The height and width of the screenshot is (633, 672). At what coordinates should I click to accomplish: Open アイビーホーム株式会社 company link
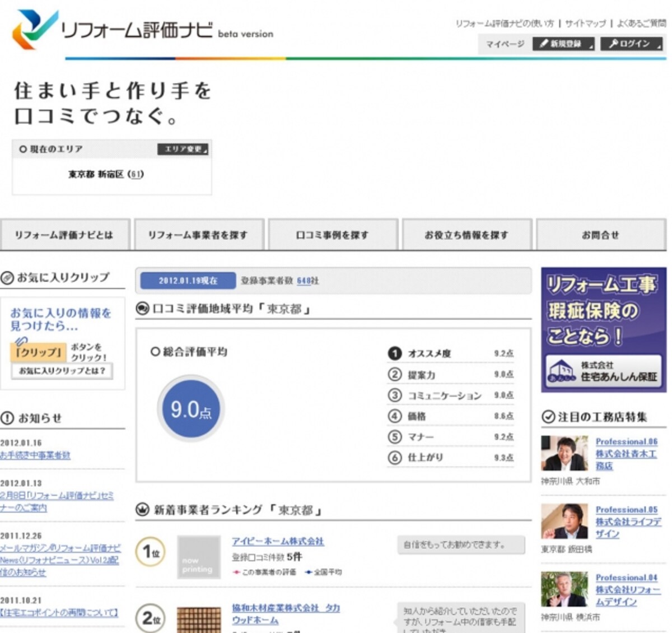coord(278,542)
